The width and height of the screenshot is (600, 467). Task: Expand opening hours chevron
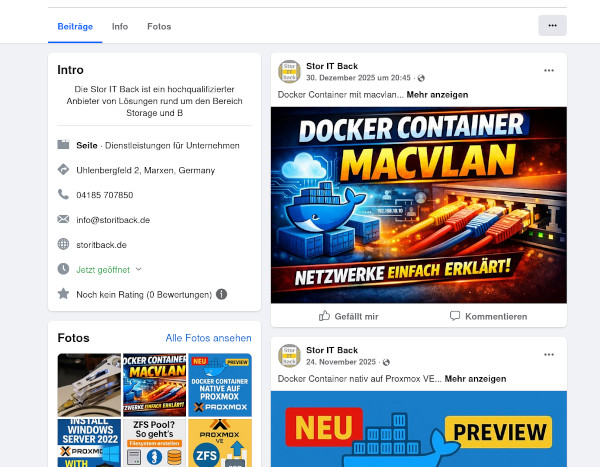click(139, 269)
